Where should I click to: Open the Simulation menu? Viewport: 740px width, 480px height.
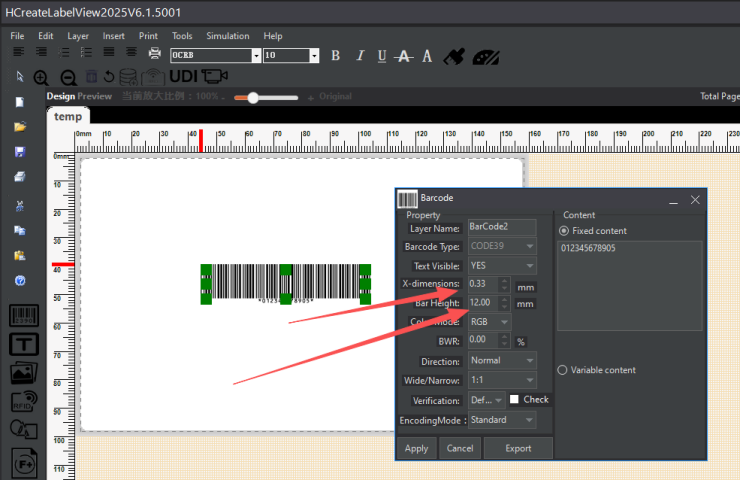point(227,36)
